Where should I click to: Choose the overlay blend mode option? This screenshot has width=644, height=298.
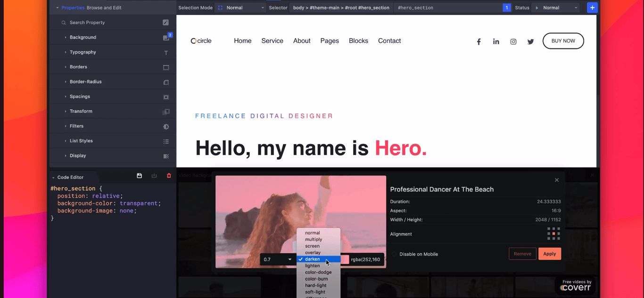pos(319,252)
